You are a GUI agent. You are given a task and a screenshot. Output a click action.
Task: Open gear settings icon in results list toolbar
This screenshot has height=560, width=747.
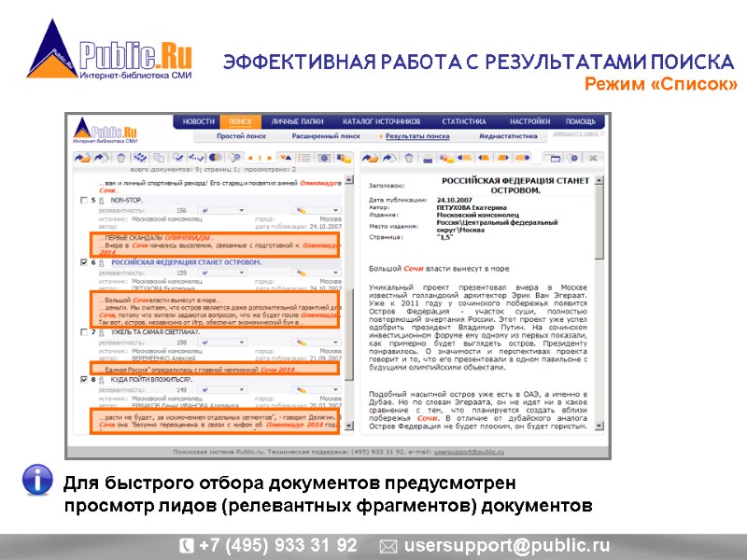click(324, 158)
